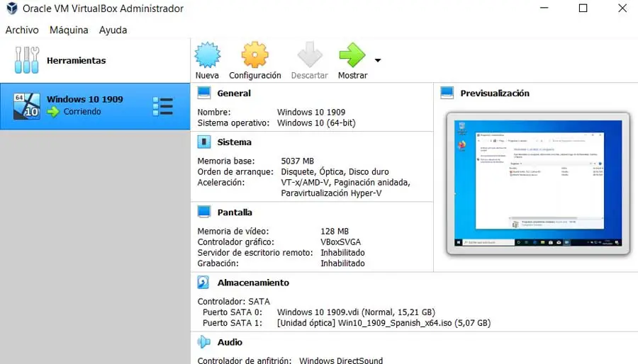Click 'Controlador: SATA' text
The image size is (638, 364).
pos(233,302)
